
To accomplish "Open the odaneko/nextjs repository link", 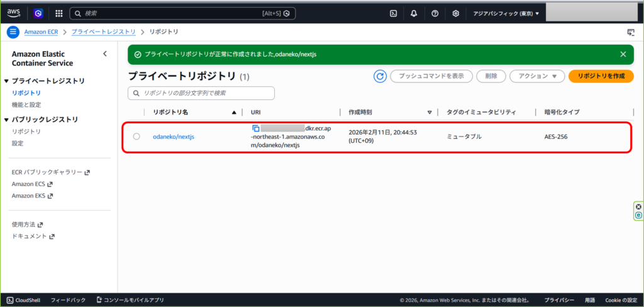I will (x=174, y=137).
